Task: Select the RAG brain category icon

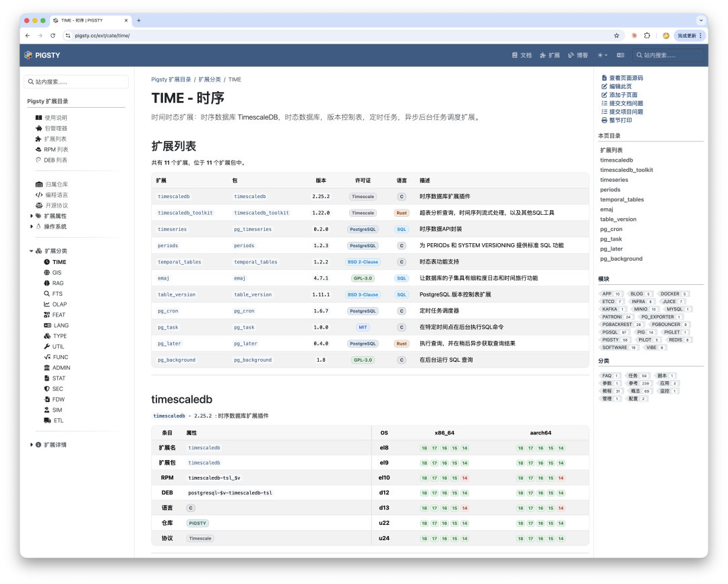Action: (x=47, y=283)
